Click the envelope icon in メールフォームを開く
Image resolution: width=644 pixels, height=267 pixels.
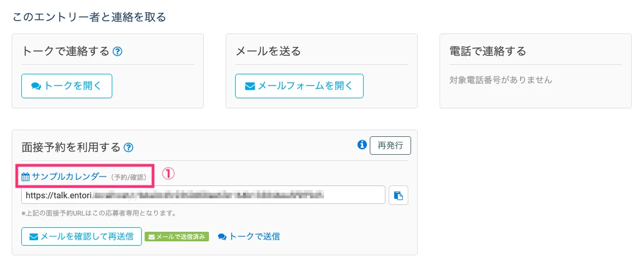point(250,87)
